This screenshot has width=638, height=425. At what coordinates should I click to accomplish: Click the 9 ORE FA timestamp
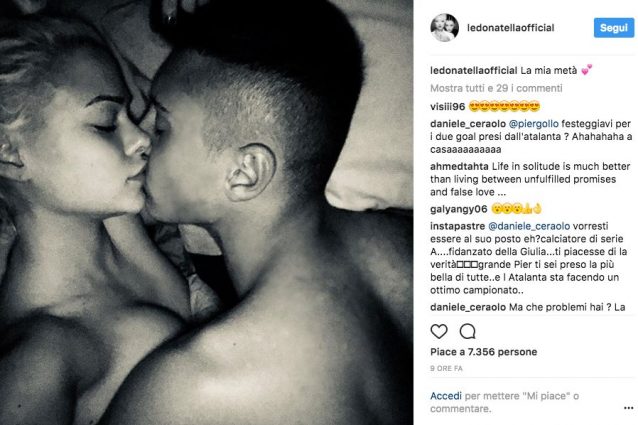coord(446,368)
